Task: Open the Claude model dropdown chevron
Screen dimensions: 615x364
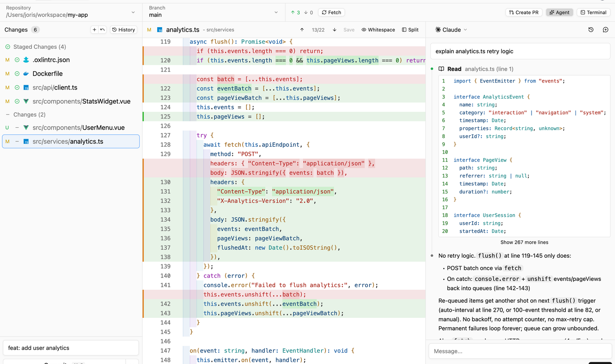Action: tap(466, 30)
